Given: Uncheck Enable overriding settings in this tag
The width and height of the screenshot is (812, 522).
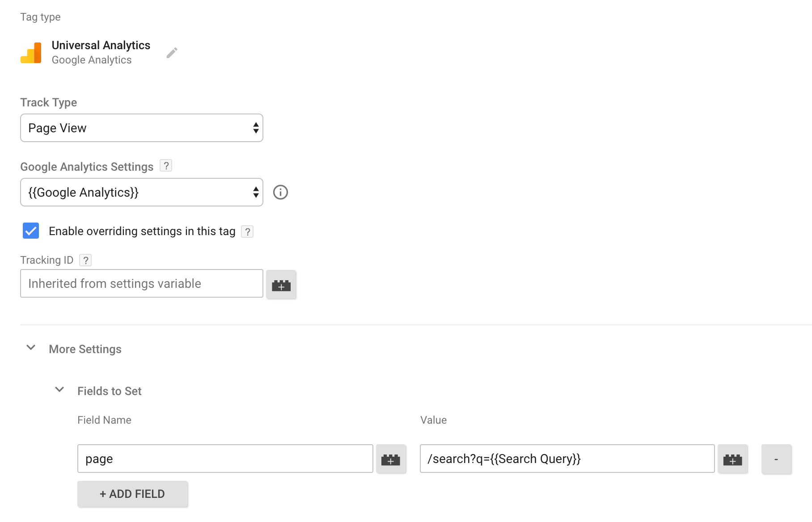Looking at the screenshot, I should point(30,231).
